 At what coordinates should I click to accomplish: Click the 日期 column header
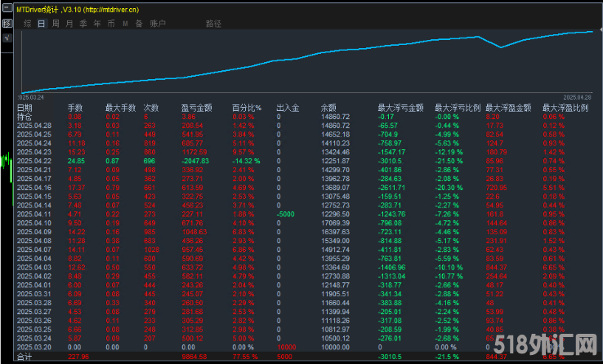point(25,108)
